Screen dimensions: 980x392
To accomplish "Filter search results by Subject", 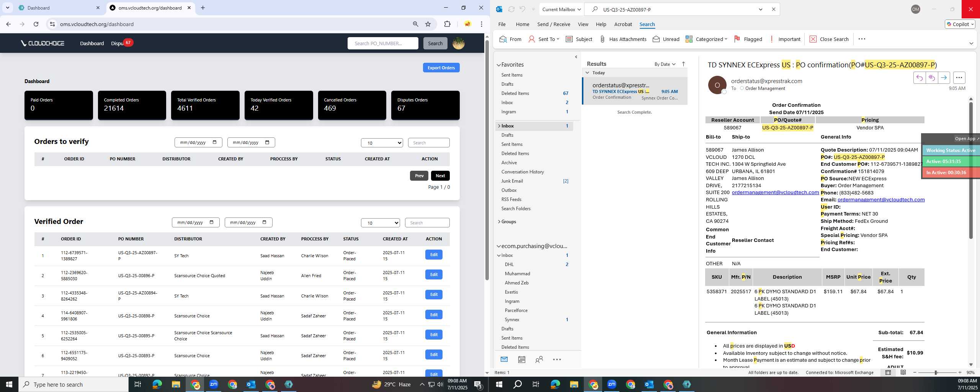I will 579,39.
